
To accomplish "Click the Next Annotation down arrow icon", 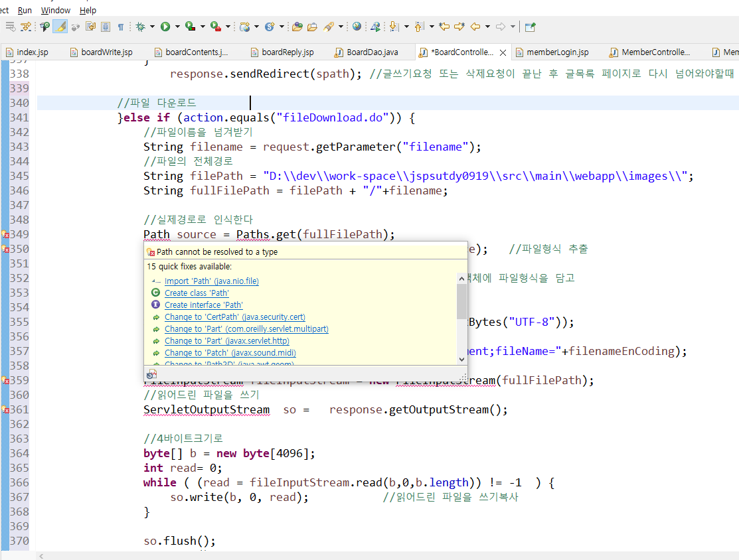I will (x=394, y=27).
